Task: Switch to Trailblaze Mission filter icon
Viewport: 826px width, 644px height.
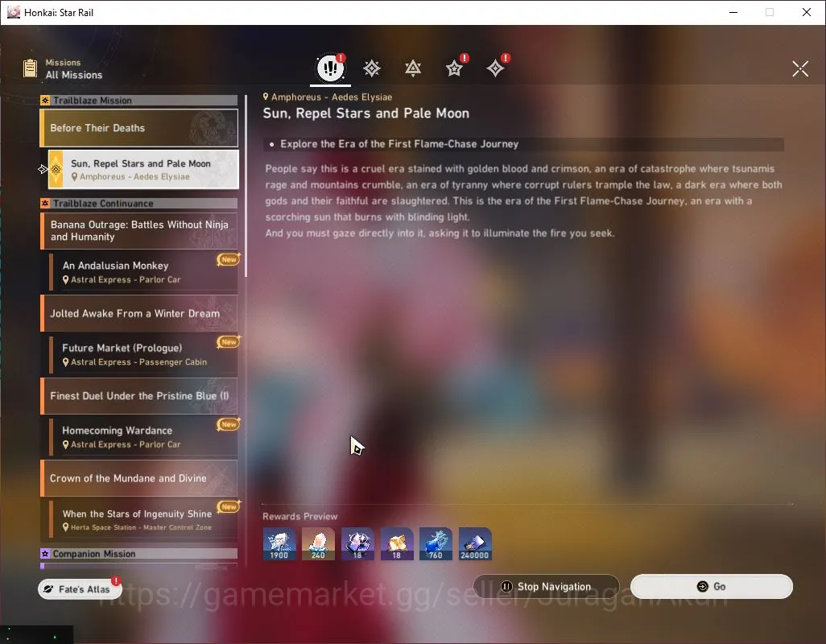Action: click(372, 68)
